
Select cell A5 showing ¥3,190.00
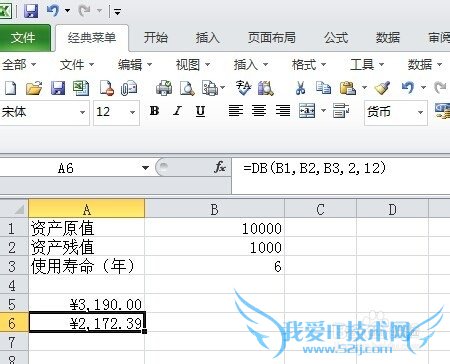click(87, 304)
